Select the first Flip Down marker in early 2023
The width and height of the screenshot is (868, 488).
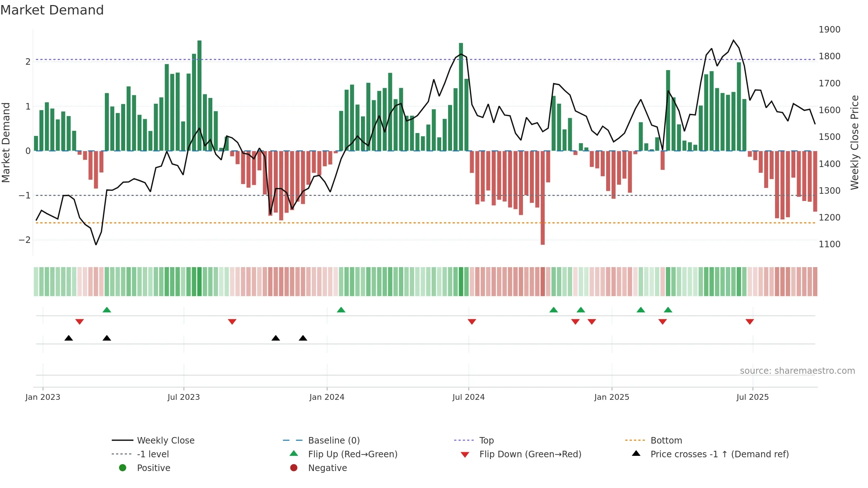click(80, 322)
